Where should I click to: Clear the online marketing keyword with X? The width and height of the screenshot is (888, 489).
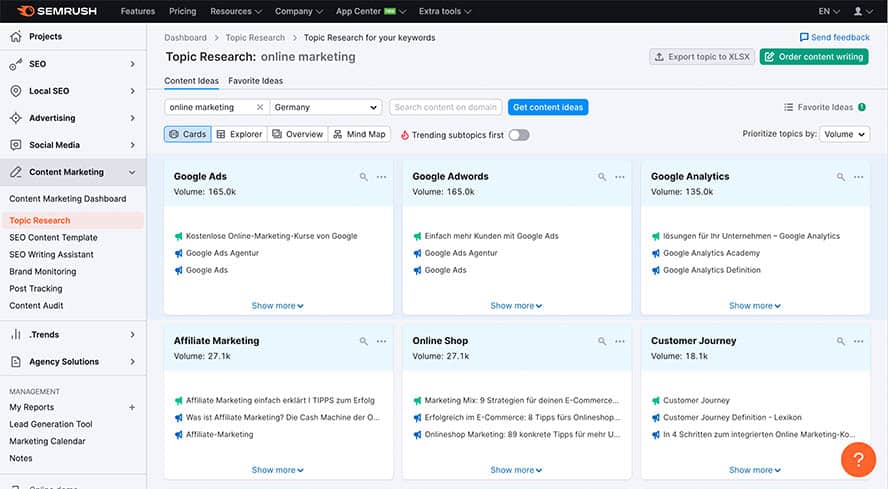click(x=260, y=107)
